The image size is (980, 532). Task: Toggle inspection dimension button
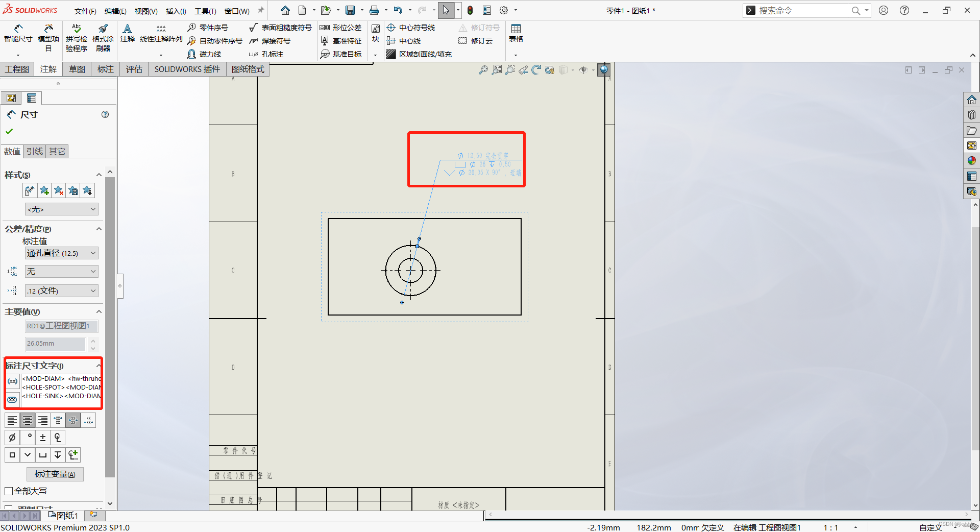13,400
